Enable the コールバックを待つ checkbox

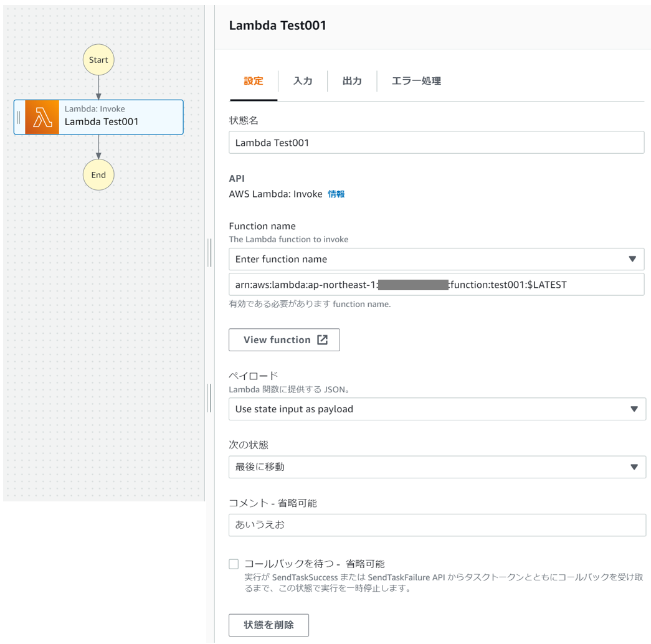[x=233, y=563]
